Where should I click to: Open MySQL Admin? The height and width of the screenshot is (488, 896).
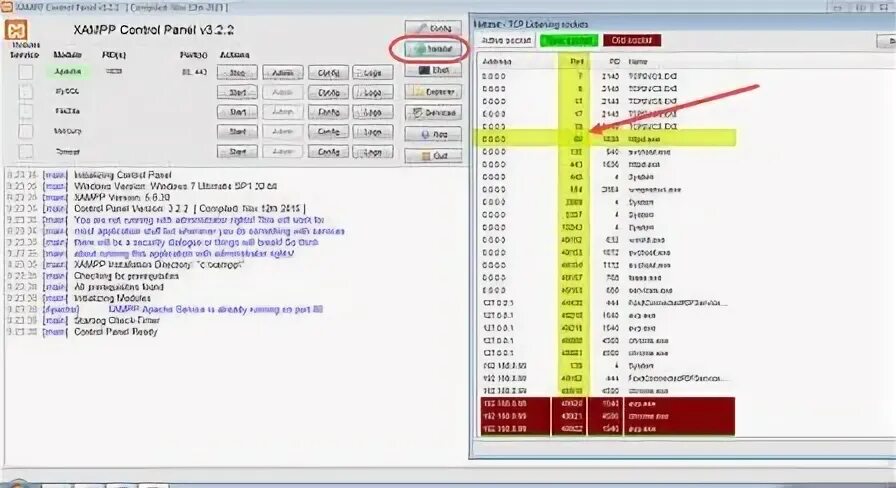(x=283, y=92)
